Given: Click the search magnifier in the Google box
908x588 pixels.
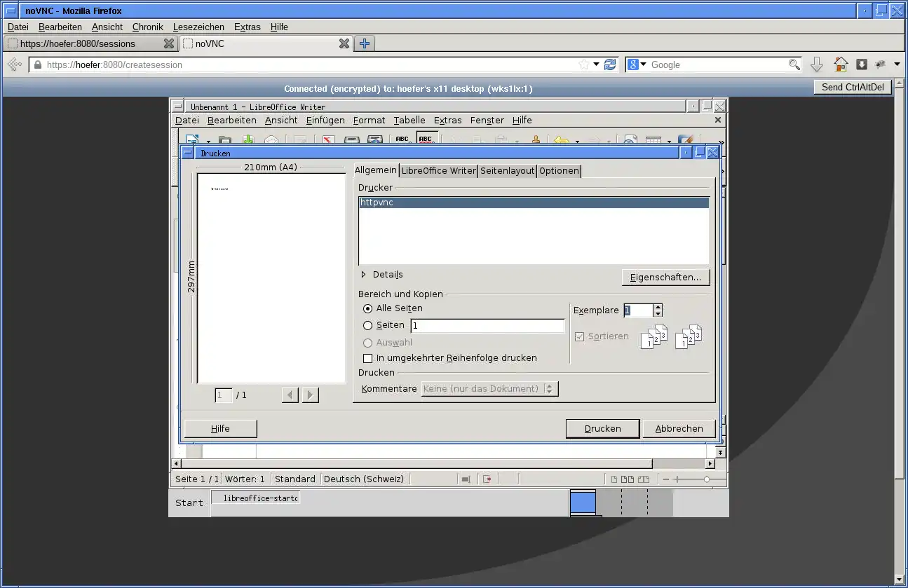Looking at the screenshot, I should point(794,64).
